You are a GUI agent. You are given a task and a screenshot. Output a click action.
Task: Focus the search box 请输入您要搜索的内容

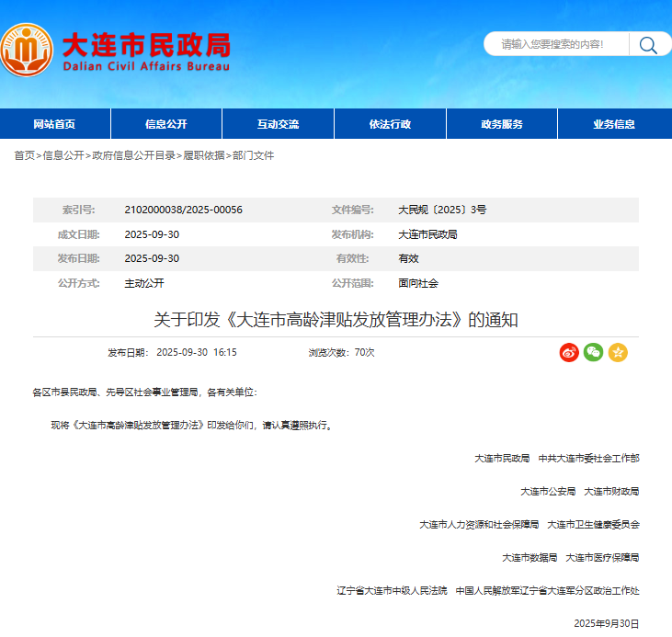[x=556, y=44]
